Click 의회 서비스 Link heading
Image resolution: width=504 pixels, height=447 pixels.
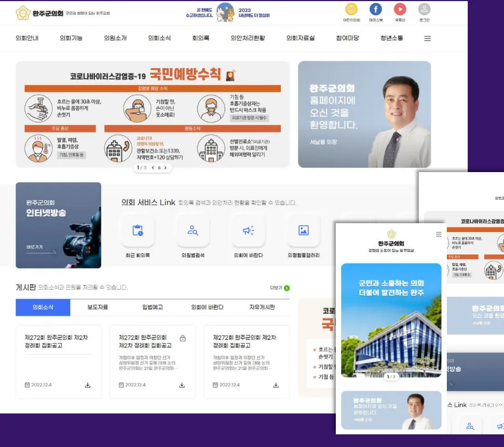[148, 202]
